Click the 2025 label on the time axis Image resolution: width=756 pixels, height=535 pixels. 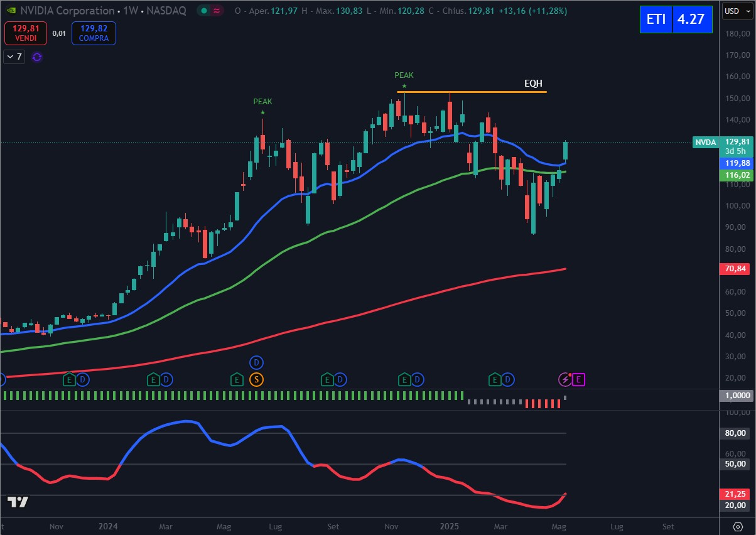[x=449, y=526]
